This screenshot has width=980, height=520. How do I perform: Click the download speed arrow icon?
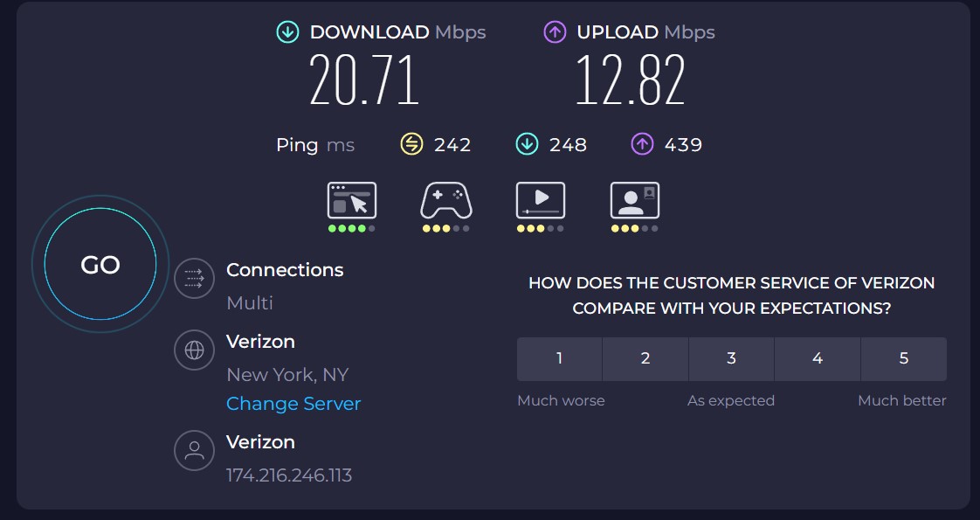pyautogui.click(x=284, y=31)
